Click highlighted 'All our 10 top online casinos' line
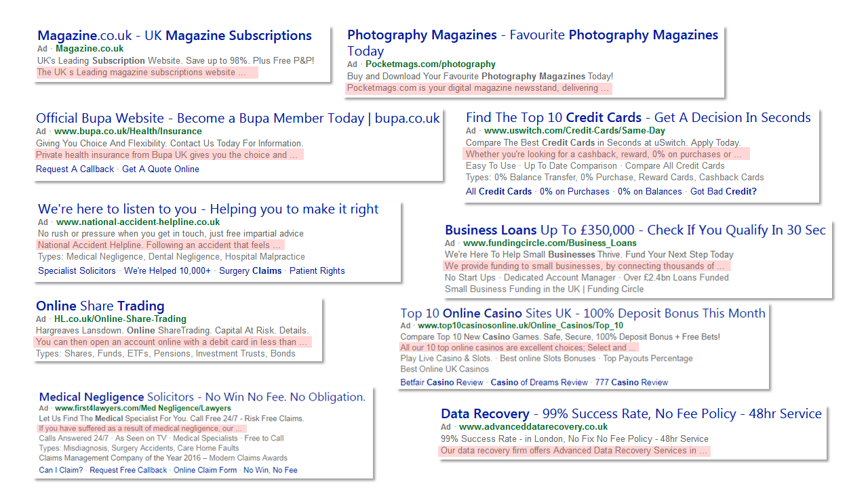This screenshot has width=868, height=488. tap(518, 348)
